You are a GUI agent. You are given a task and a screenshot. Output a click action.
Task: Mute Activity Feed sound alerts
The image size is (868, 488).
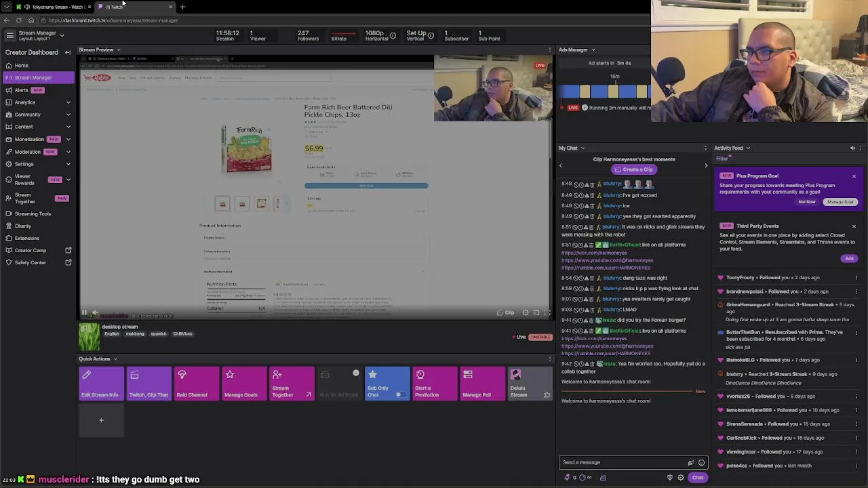852,148
